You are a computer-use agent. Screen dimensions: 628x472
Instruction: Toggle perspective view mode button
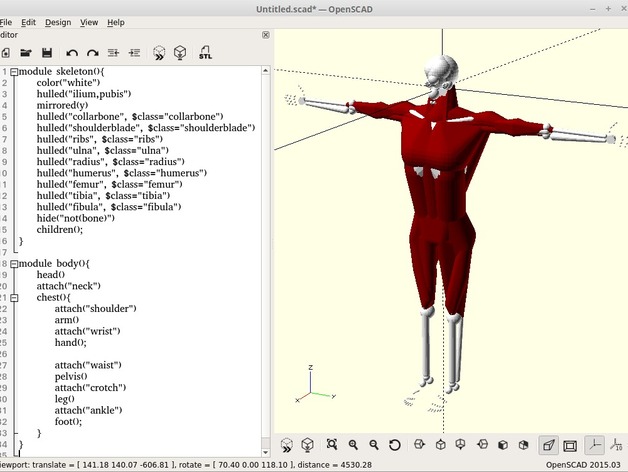tap(548, 445)
